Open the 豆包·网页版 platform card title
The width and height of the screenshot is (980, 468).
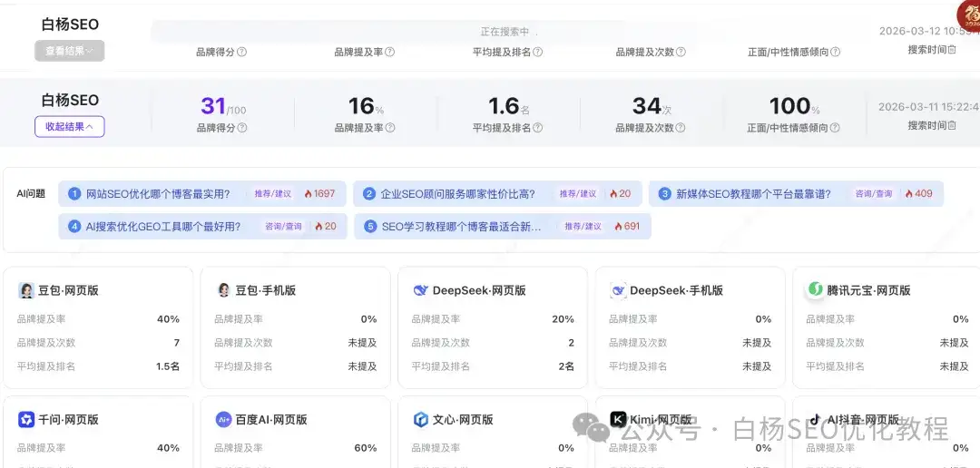(68, 290)
